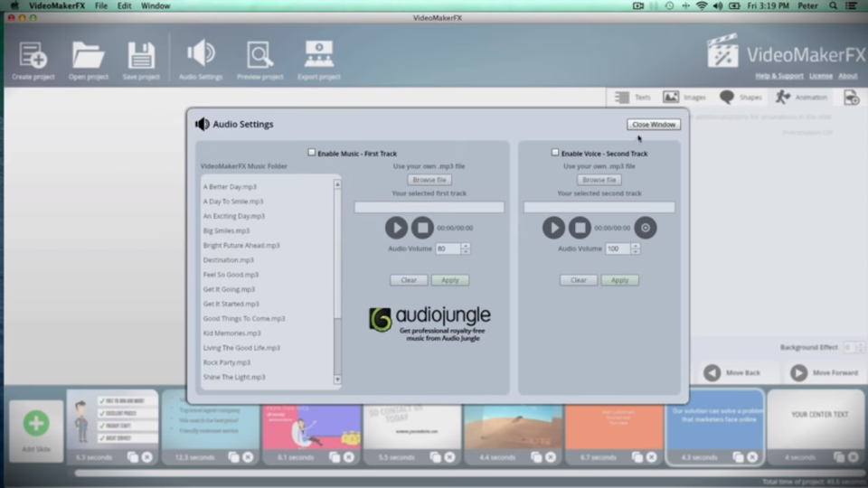Delete the 12.3 seconds slide
Screen dimensions: 868x488
[248, 457]
